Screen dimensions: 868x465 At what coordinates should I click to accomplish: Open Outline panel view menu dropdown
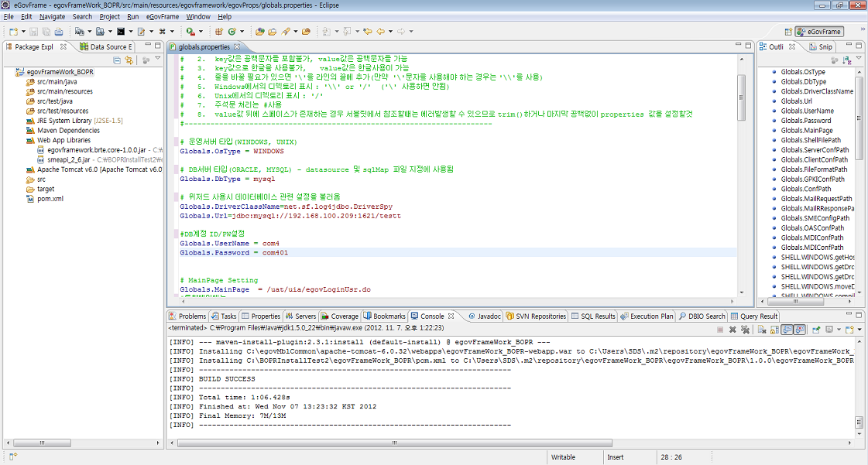tap(858, 60)
